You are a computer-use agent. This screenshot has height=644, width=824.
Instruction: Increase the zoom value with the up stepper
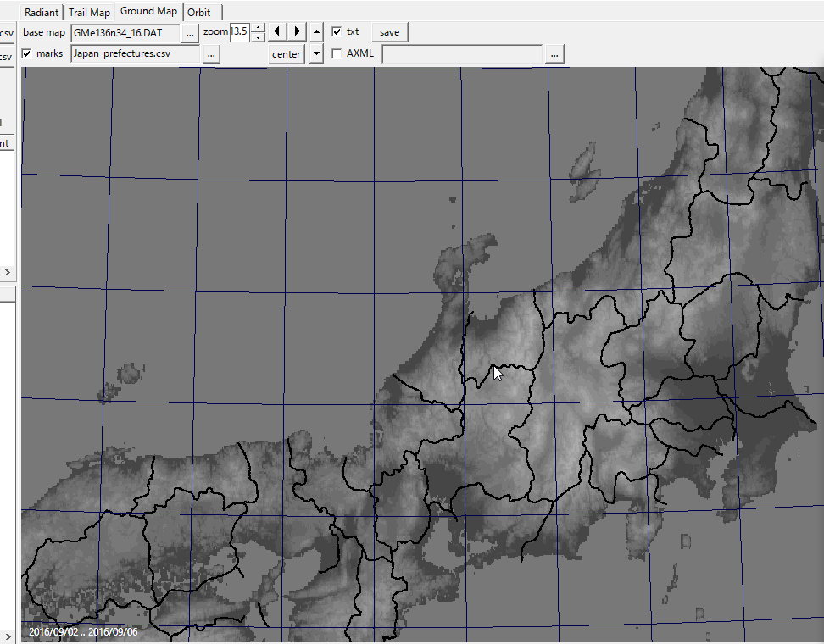[x=259, y=28]
